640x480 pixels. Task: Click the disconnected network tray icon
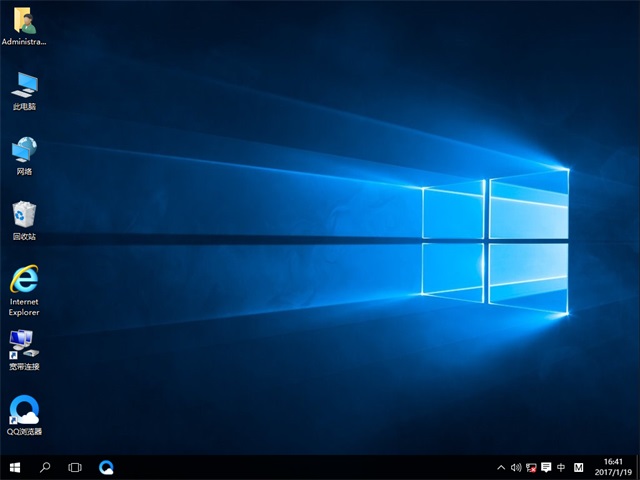tap(531, 467)
